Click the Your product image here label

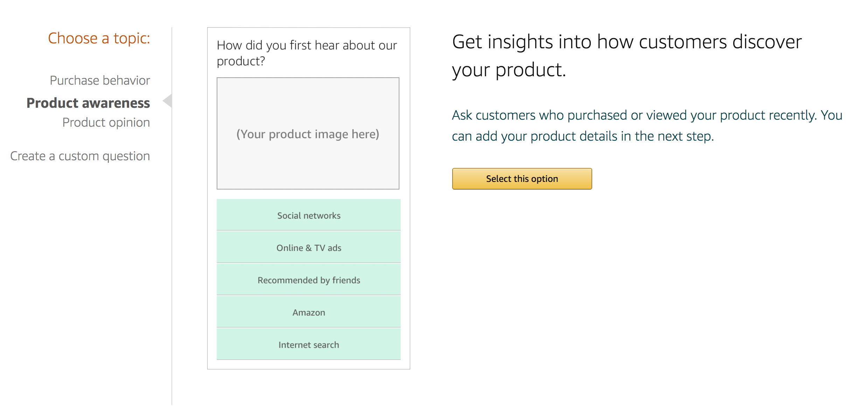(x=308, y=134)
